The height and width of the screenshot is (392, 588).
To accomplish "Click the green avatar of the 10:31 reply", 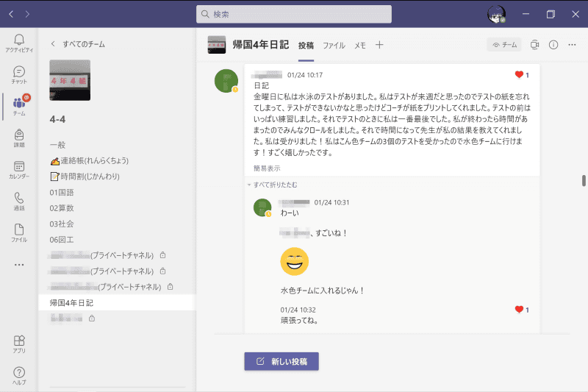I will pos(262,208).
